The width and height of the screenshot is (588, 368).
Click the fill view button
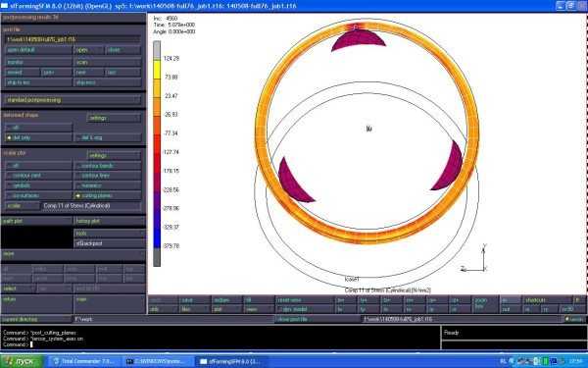(259, 300)
